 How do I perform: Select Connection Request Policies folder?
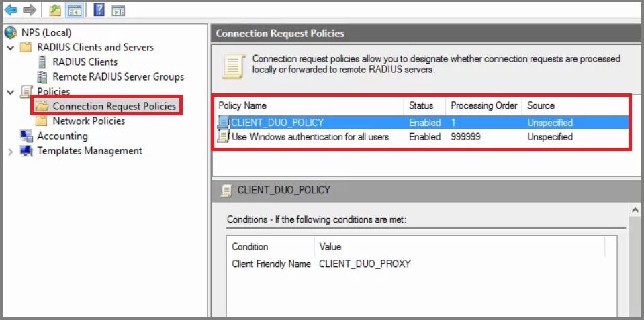click(113, 106)
